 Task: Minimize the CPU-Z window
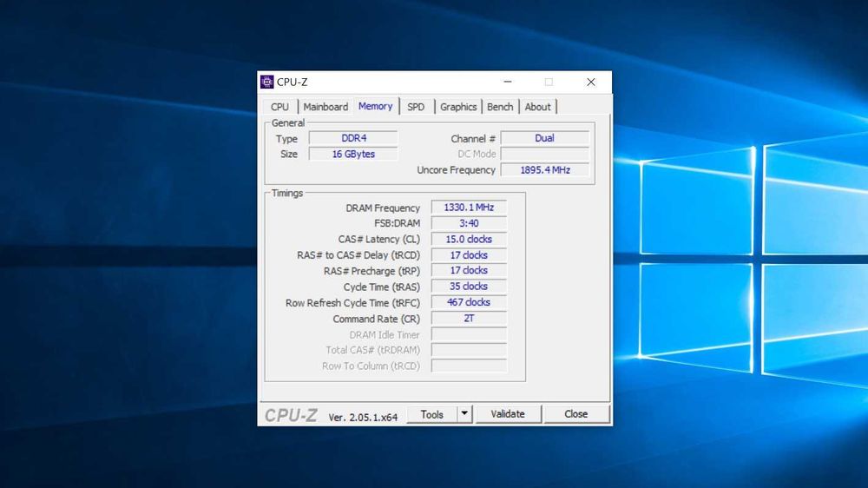pos(508,82)
